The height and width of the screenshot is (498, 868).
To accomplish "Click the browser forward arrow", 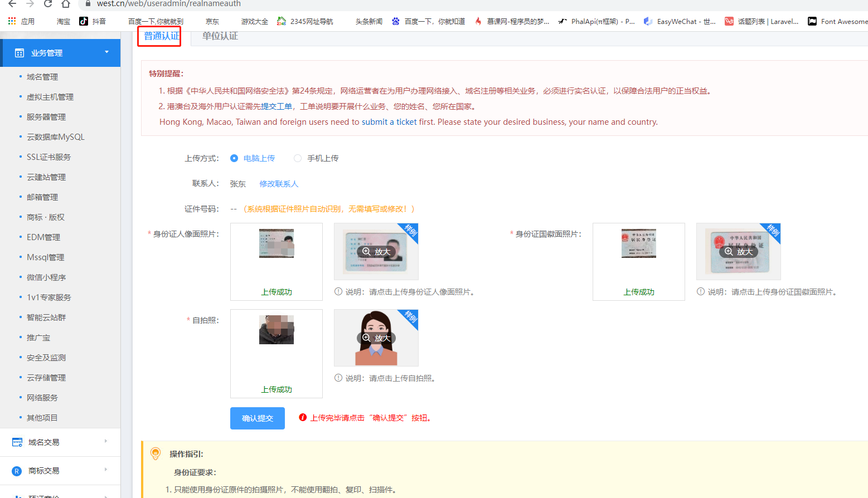I will point(30,3).
